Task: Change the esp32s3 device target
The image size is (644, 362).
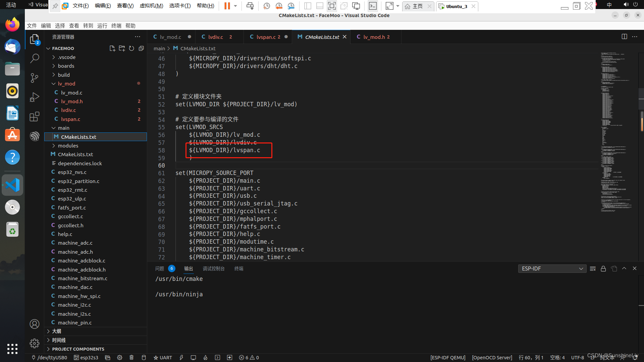Action: coord(86,357)
